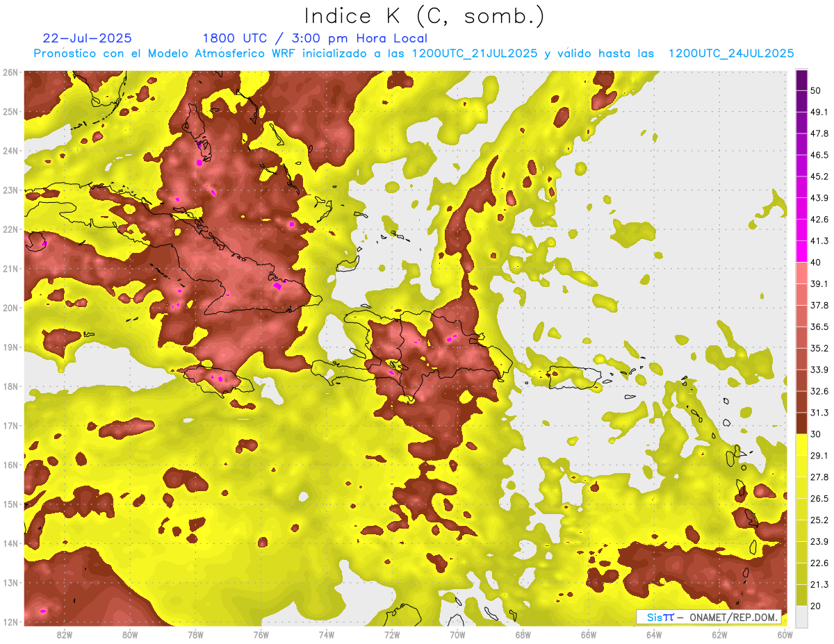Click the longitude label "64W"

[x=654, y=634]
